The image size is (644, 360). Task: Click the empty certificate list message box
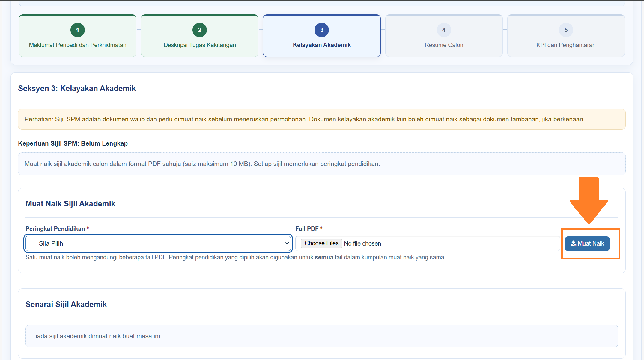tap(322, 336)
